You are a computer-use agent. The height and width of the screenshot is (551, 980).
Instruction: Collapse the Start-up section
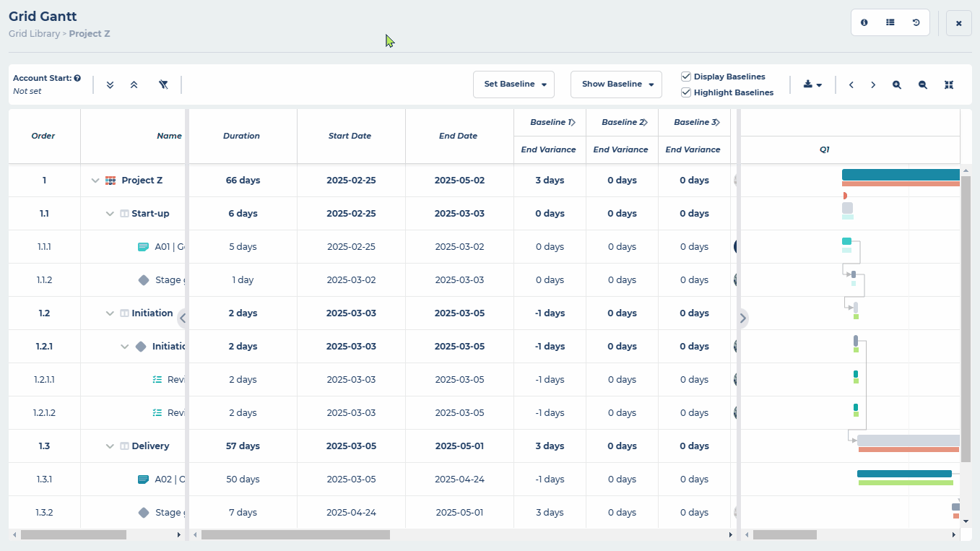tap(109, 213)
